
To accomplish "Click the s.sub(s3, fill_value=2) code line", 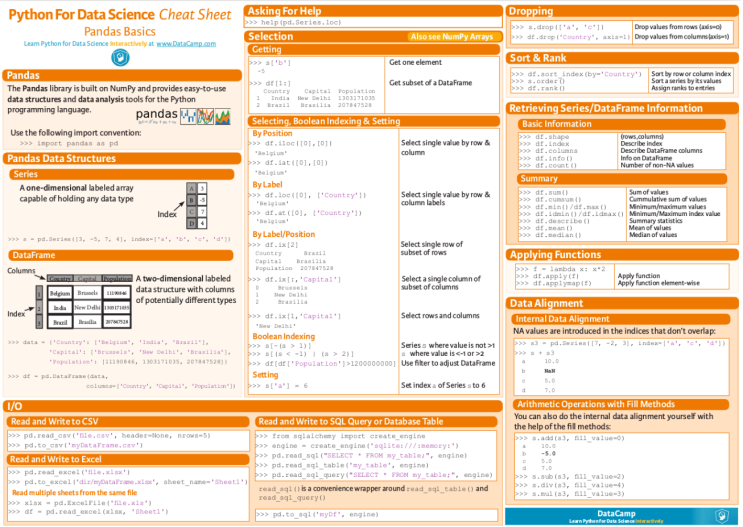I will click(570, 476).
